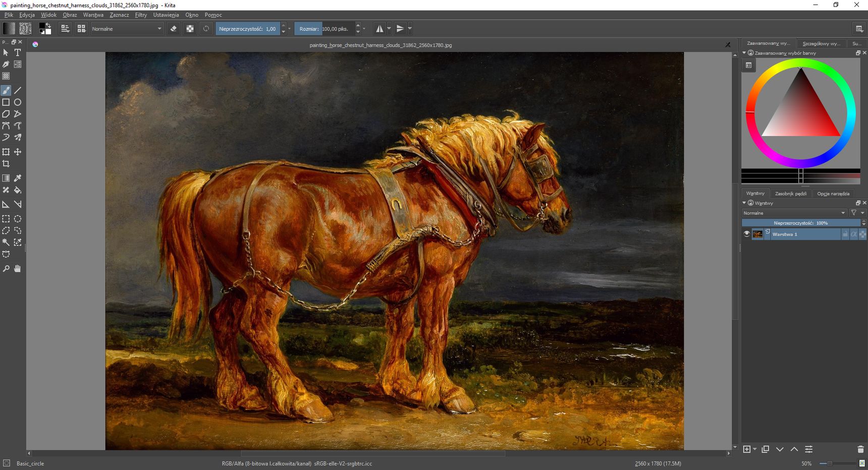
Task: Select the Polygon tool
Action: click(6, 114)
